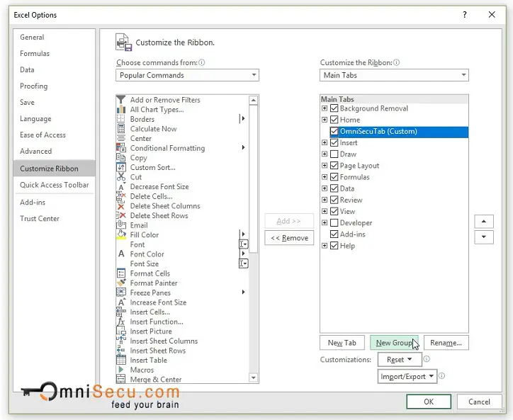Expand the View tab tree node

click(325, 211)
